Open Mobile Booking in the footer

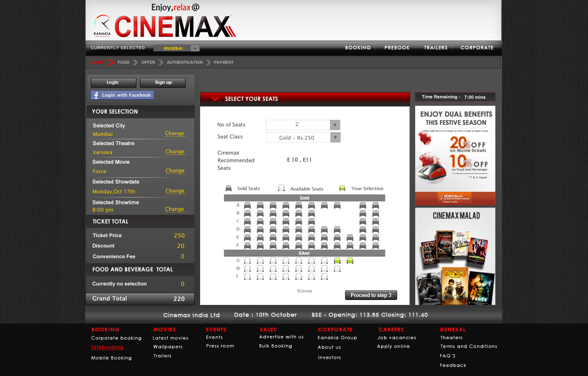(111, 358)
